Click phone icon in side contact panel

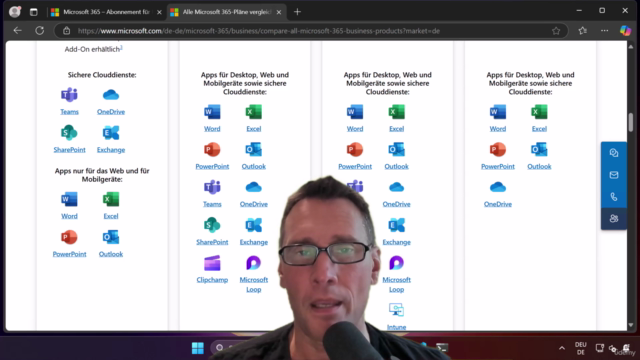coord(614,197)
